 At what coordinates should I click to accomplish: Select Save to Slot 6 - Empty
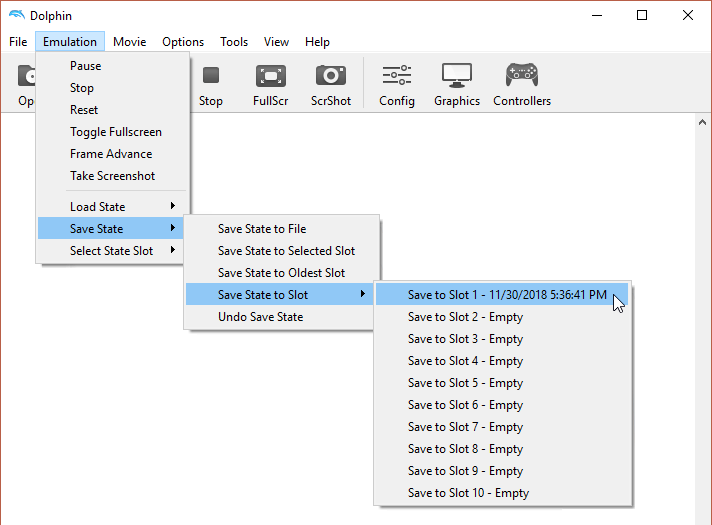(502, 405)
